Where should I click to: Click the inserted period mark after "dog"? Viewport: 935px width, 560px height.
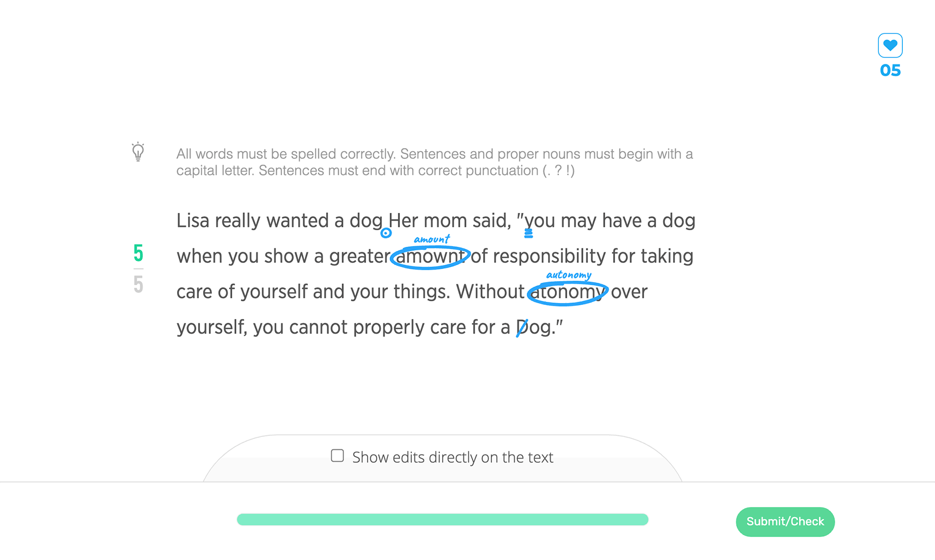pyautogui.click(x=385, y=233)
